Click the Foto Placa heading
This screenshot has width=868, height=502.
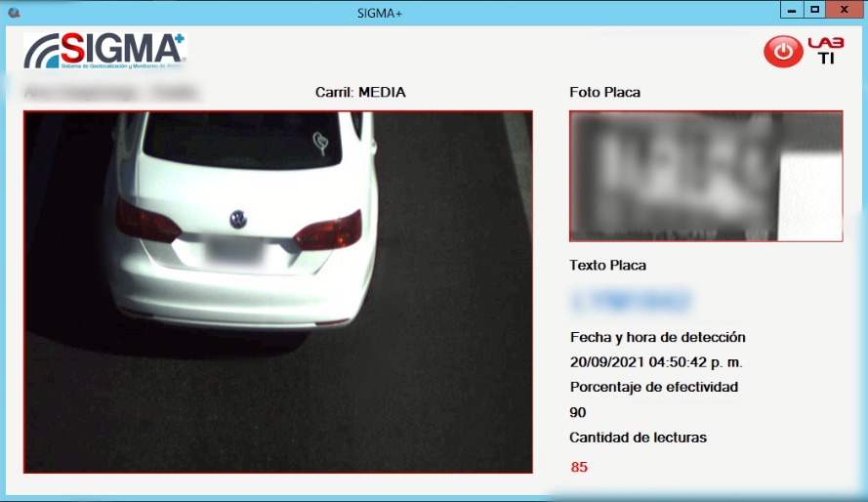(x=604, y=93)
